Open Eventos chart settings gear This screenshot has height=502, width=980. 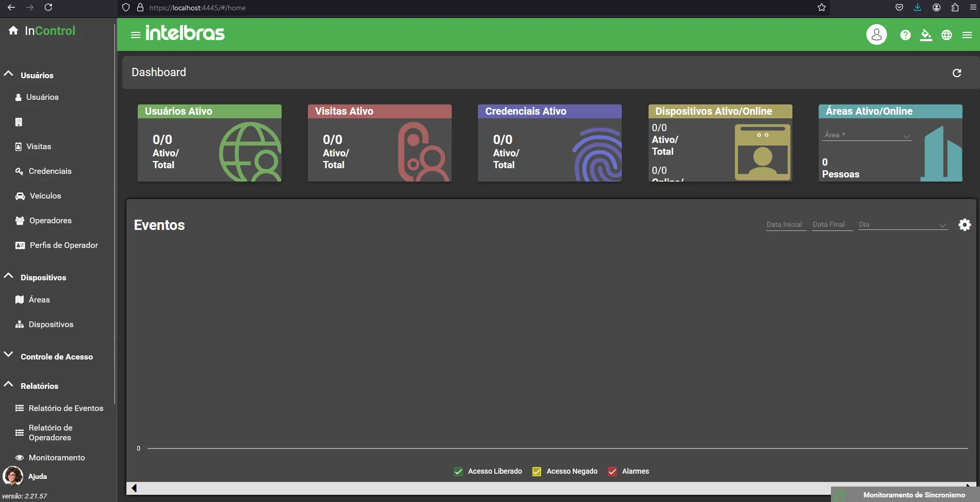(x=964, y=225)
